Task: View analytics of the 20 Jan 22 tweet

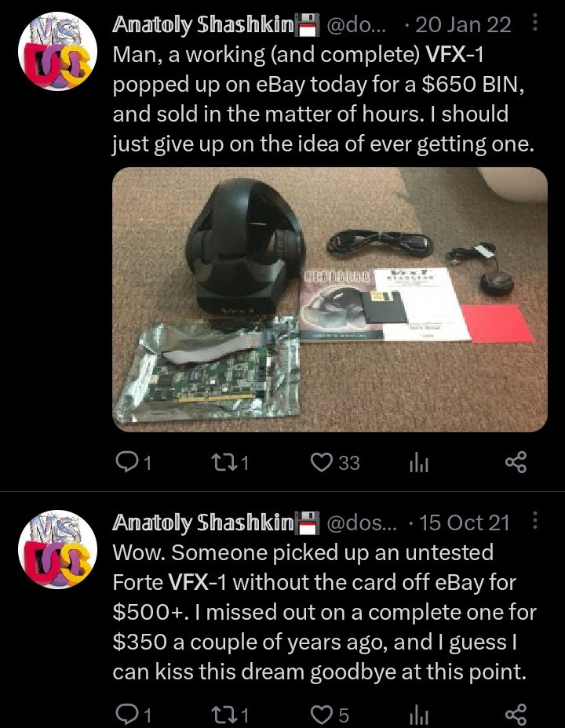Action: pos(419,463)
